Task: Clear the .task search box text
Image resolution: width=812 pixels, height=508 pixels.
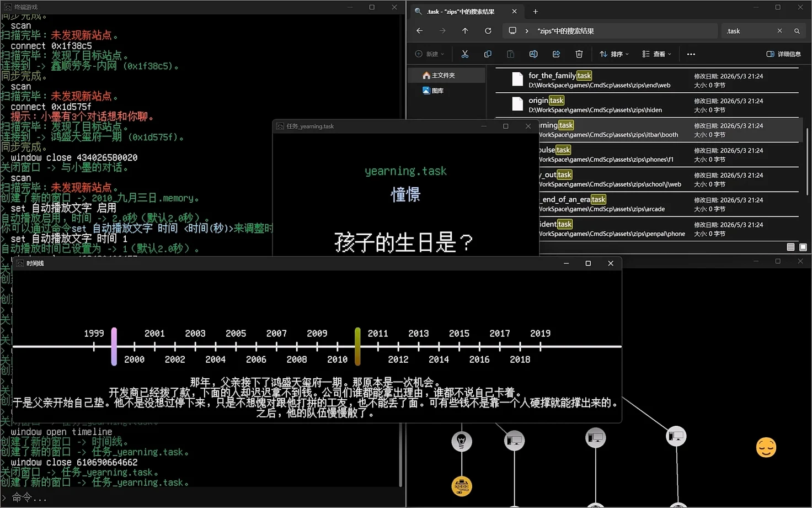Action: [779, 31]
